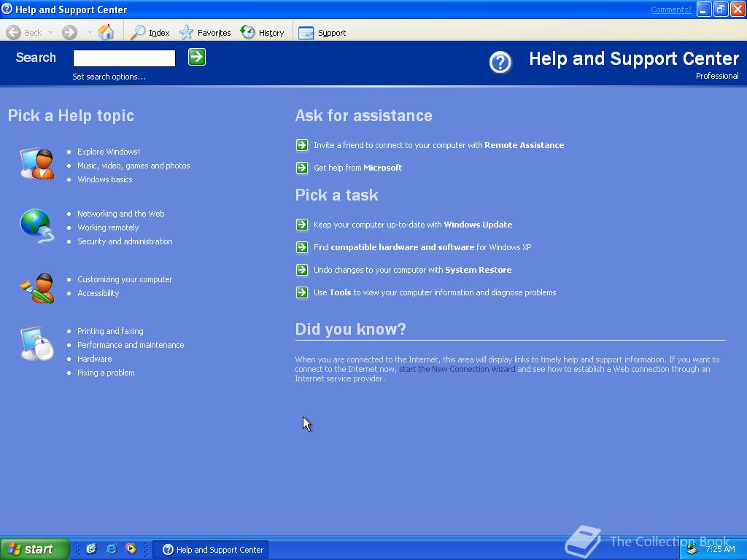Open Performance and maintenance topic
This screenshot has height=560, width=747.
[x=131, y=345]
